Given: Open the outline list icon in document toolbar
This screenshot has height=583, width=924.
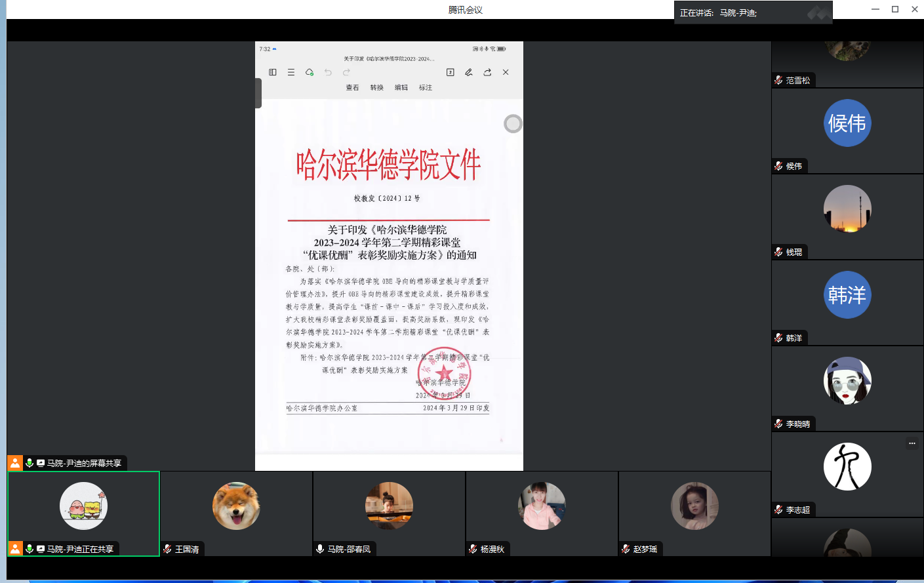Looking at the screenshot, I should point(291,72).
